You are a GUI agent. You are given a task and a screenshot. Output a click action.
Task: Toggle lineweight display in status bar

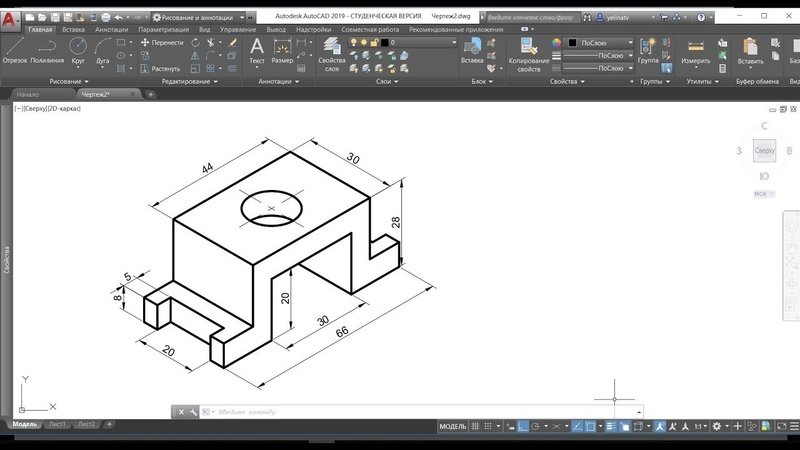611,426
